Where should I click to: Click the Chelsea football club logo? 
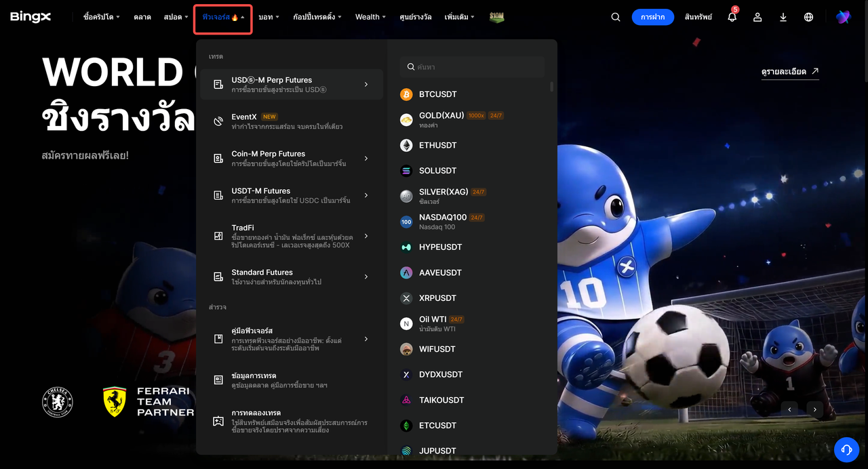point(57,402)
